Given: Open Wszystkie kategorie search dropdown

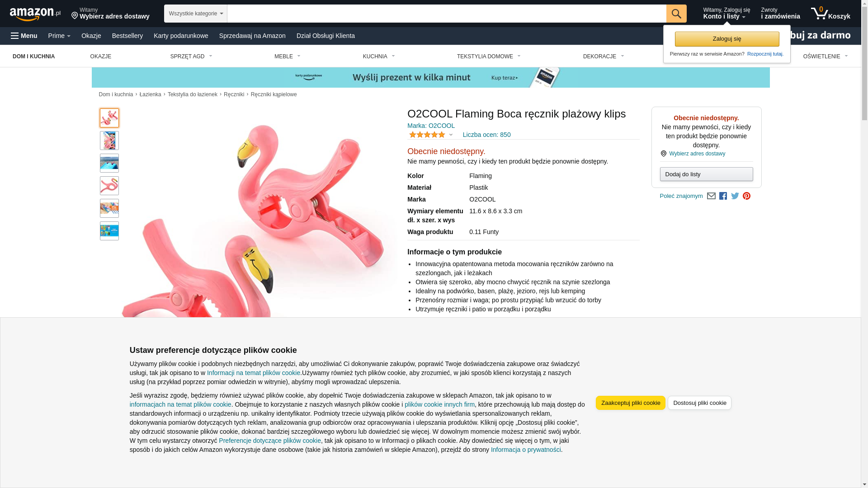Looking at the screenshot, I should coord(195,14).
